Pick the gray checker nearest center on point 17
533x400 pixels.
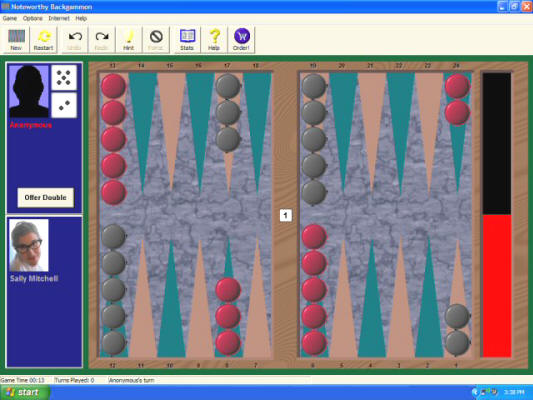pos(228,139)
